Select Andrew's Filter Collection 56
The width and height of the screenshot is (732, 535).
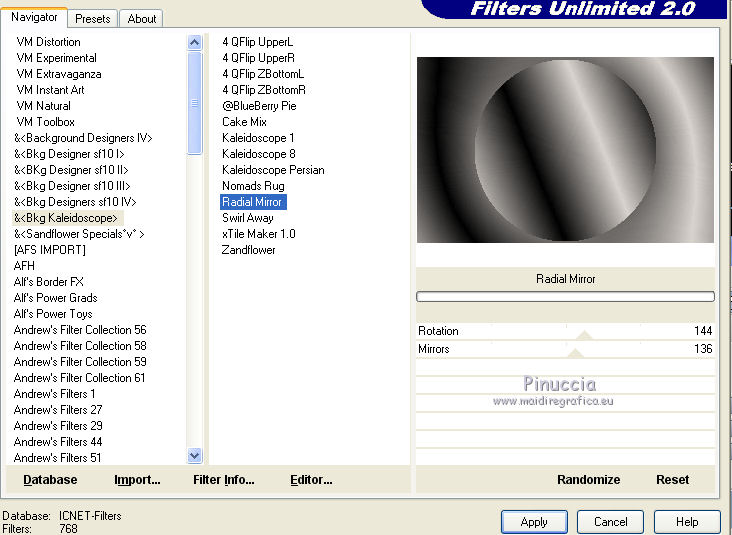tap(80, 330)
